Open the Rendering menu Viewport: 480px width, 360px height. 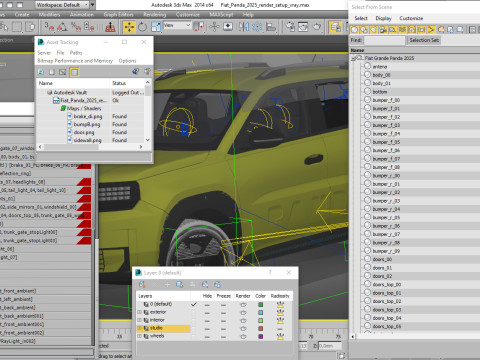155,15
